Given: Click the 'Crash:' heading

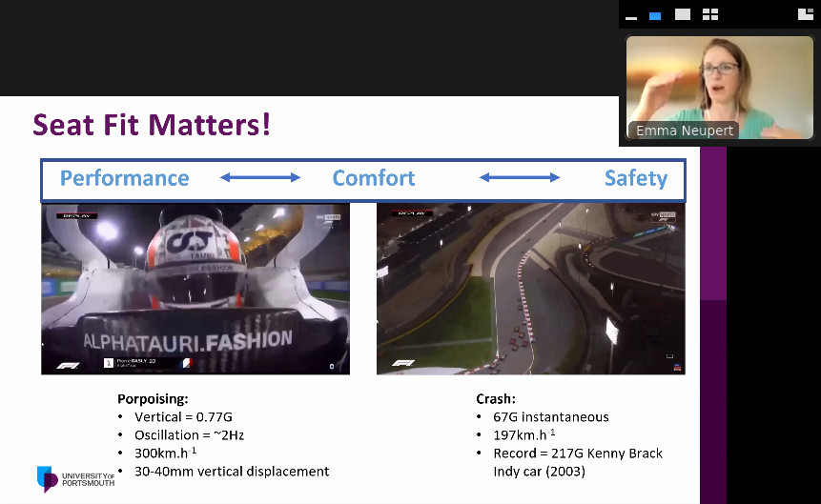Looking at the screenshot, I should (x=496, y=399).
